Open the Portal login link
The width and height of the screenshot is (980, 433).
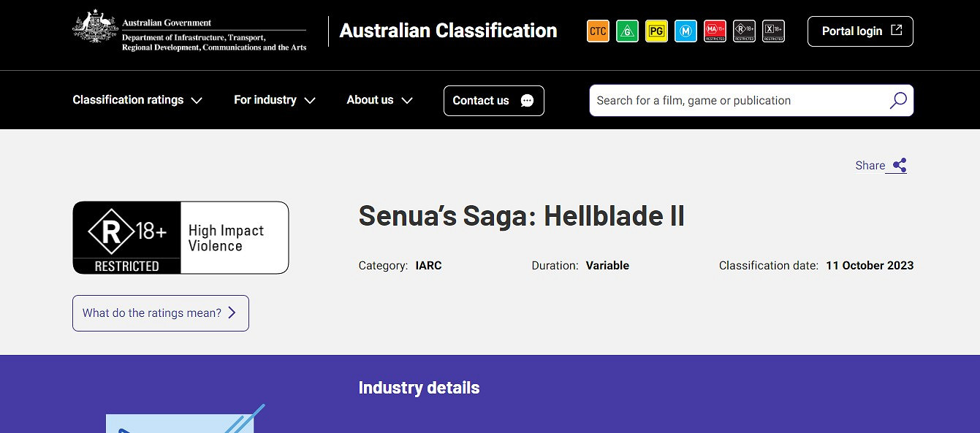860,31
